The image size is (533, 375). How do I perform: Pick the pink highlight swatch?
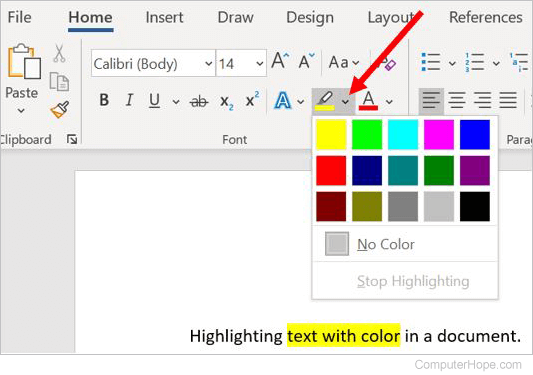pos(439,134)
